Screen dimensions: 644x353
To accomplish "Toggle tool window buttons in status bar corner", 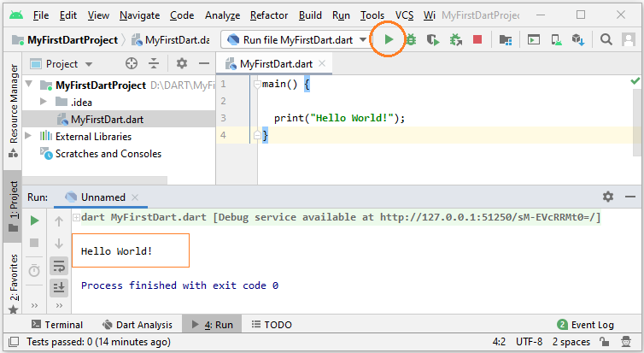I will coord(14,342).
